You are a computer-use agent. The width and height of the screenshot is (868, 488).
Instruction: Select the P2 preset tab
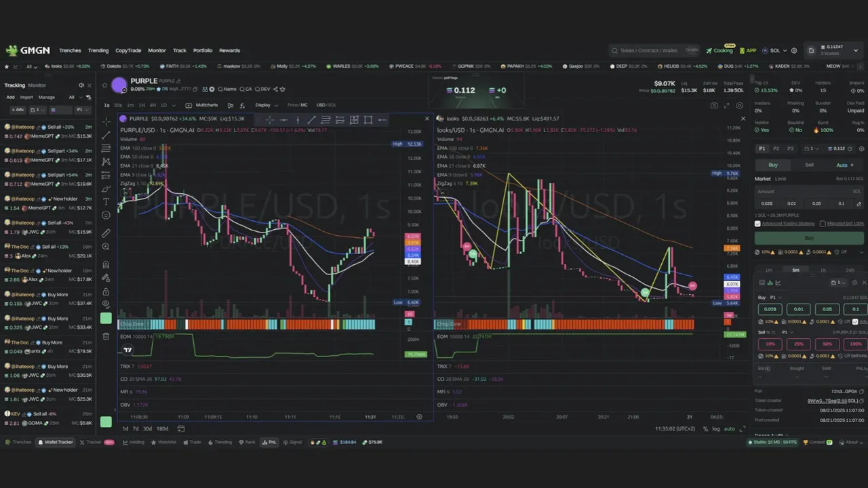pyautogui.click(x=776, y=148)
